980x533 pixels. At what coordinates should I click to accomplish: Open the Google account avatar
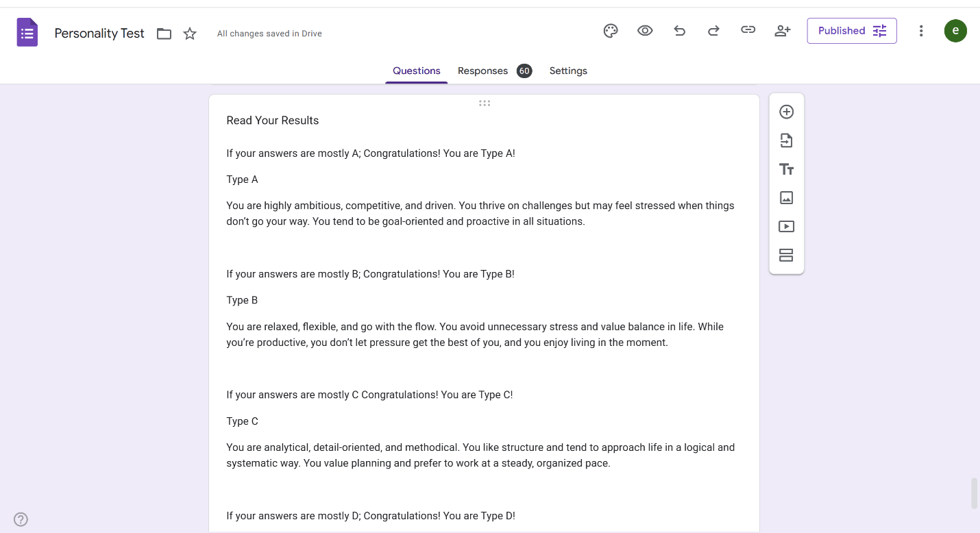click(x=955, y=31)
